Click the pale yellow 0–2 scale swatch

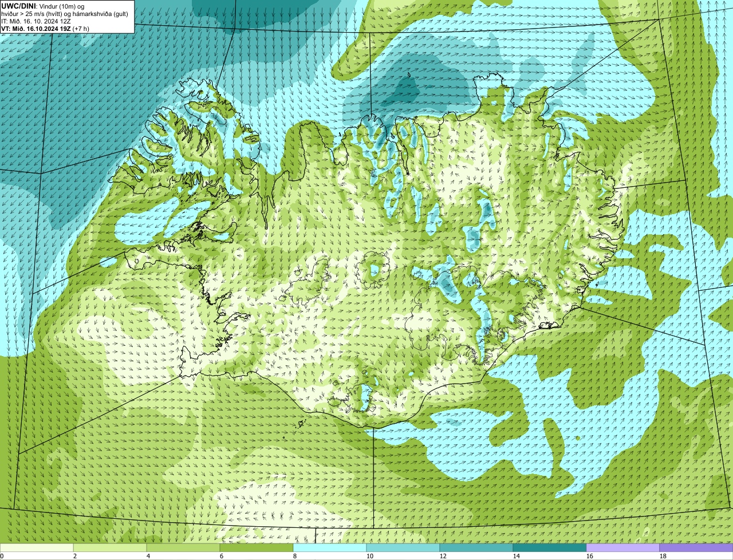point(37,547)
